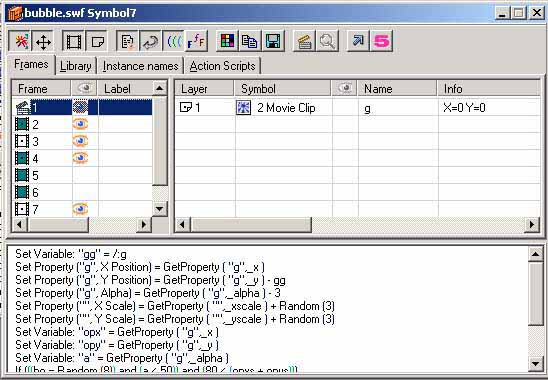This screenshot has height=380, width=548.
Task: Click the blue arrow export icon
Action: click(x=358, y=42)
